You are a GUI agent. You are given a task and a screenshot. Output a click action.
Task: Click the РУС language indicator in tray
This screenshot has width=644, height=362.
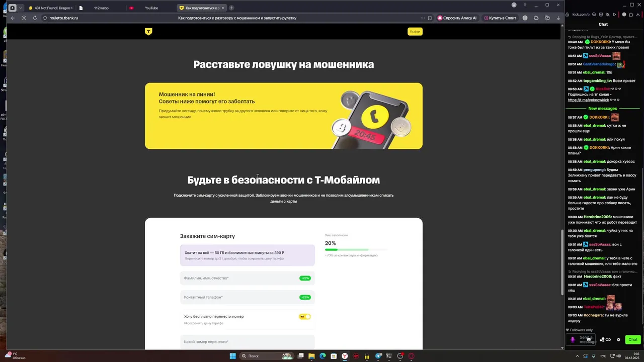[x=603, y=356]
